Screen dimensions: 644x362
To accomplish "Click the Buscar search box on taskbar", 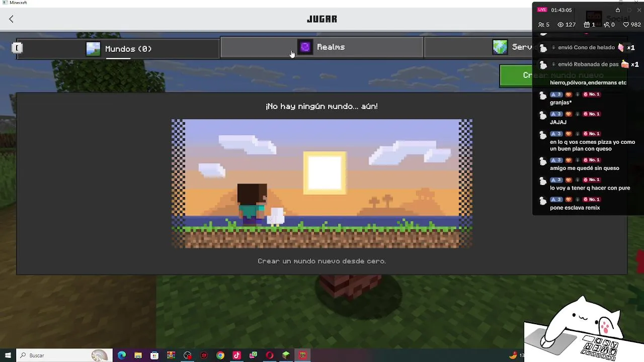I will 64,355.
